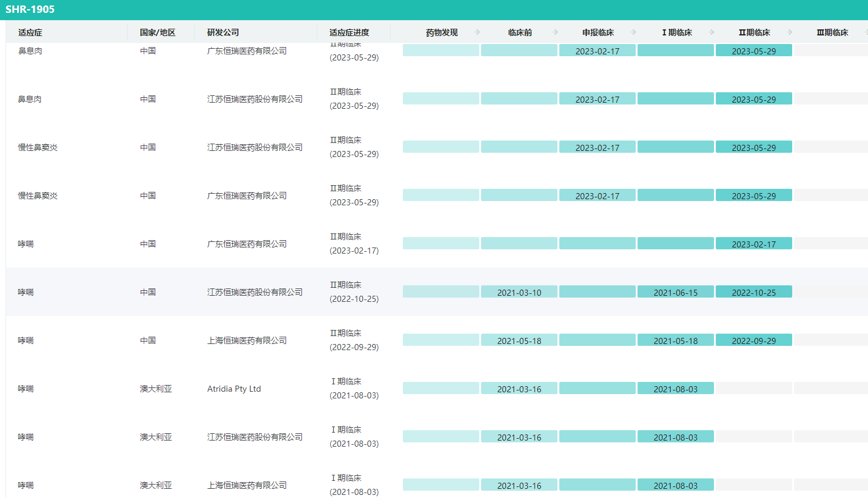
Task: Select Ⅱ期临床 (2022-10-25) progress status text
Action: (354, 292)
